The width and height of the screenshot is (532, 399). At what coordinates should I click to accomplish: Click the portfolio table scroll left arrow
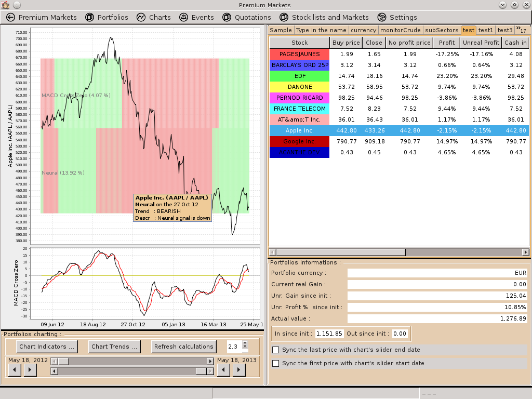pyautogui.click(x=272, y=252)
